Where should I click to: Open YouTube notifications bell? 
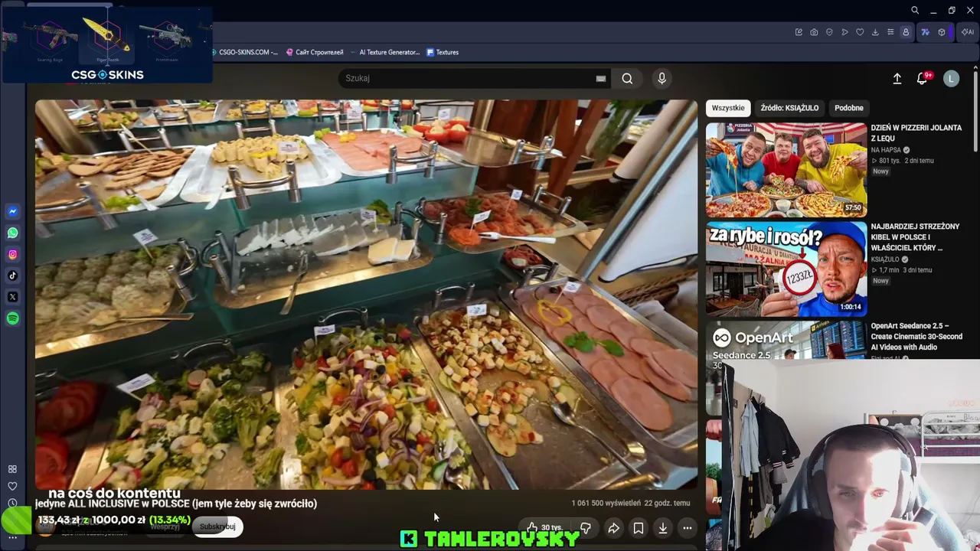click(923, 78)
